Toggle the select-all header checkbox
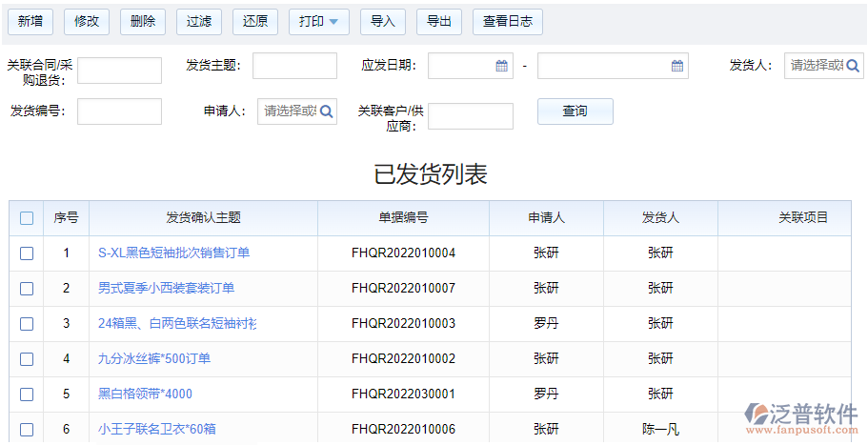The width and height of the screenshot is (868, 445). 27,218
